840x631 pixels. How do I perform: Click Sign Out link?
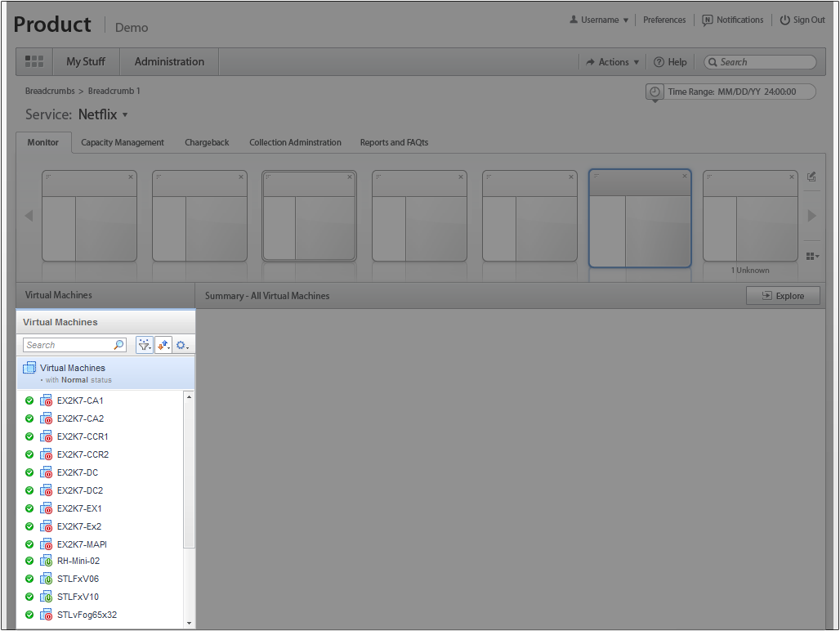click(802, 20)
